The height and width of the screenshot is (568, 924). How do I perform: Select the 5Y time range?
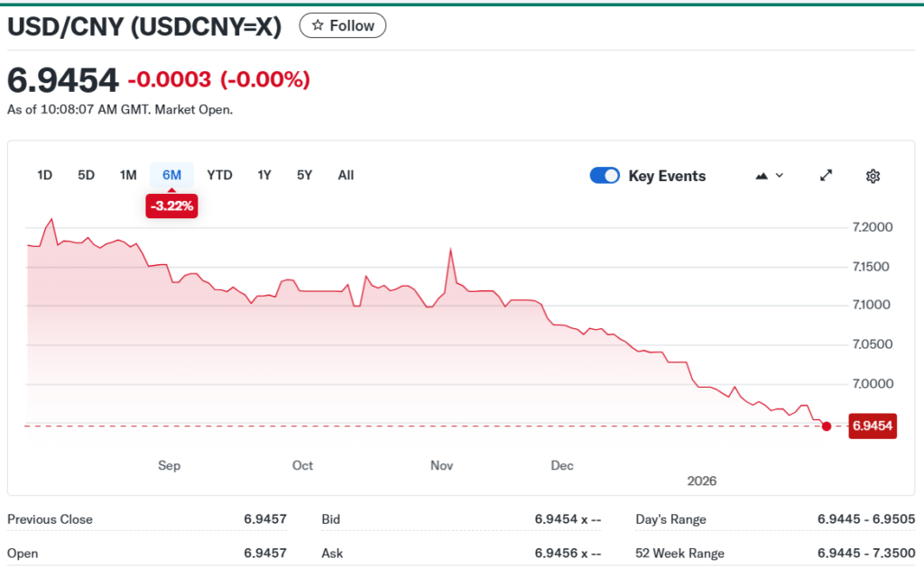click(304, 175)
